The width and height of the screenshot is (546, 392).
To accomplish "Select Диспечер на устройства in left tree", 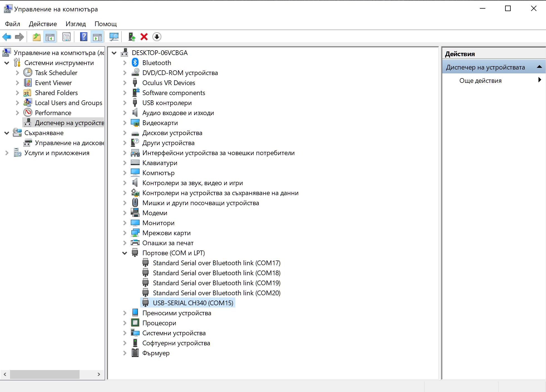I will [69, 123].
